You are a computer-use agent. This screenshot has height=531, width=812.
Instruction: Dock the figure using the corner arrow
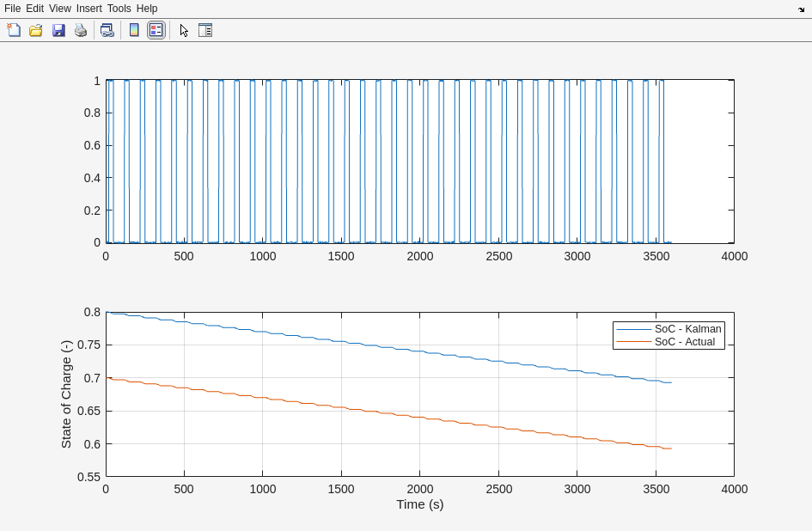coord(801,9)
